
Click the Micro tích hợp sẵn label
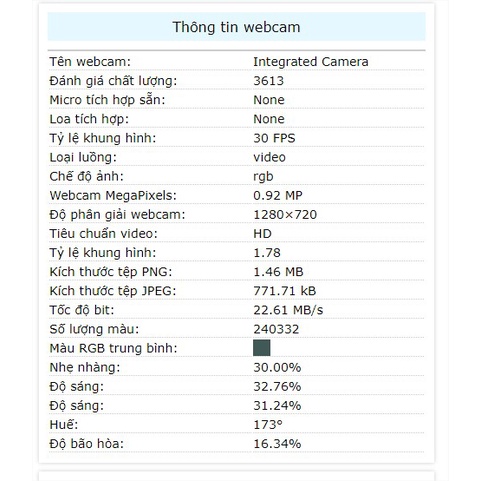coord(107,100)
